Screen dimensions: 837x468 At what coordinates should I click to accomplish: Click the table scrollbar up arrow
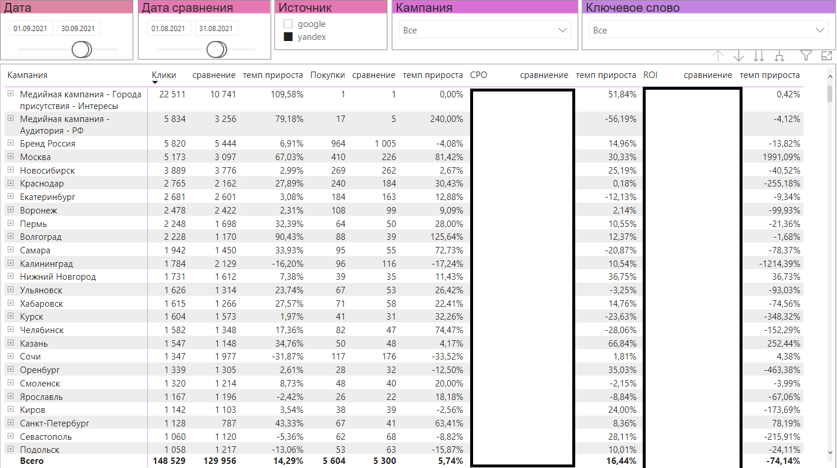click(x=830, y=77)
